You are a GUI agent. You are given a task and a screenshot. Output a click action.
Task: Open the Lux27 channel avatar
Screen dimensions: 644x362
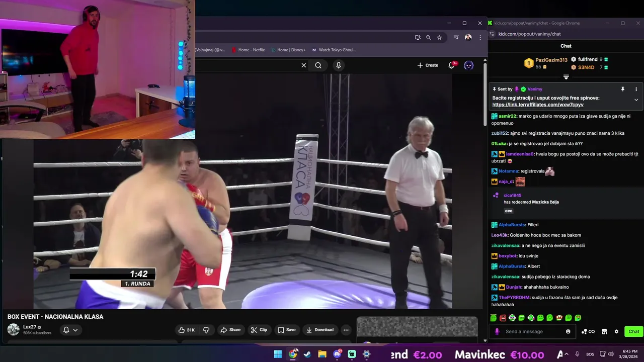coord(14,330)
